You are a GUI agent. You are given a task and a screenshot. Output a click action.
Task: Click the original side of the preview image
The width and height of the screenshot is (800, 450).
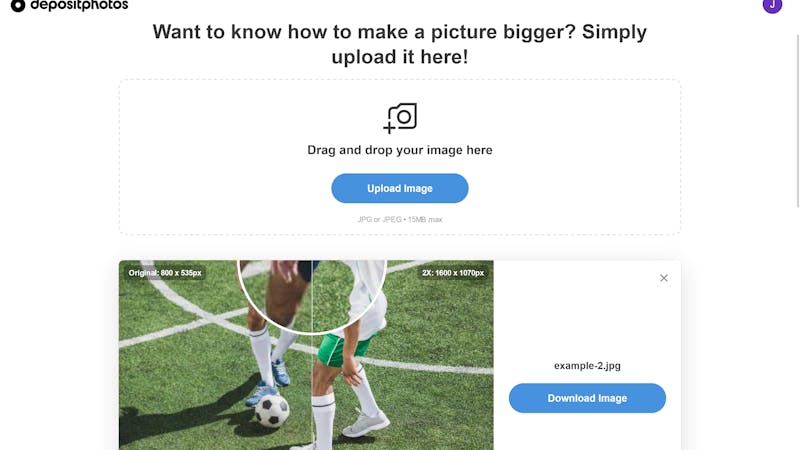pyautogui.click(x=215, y=355)
